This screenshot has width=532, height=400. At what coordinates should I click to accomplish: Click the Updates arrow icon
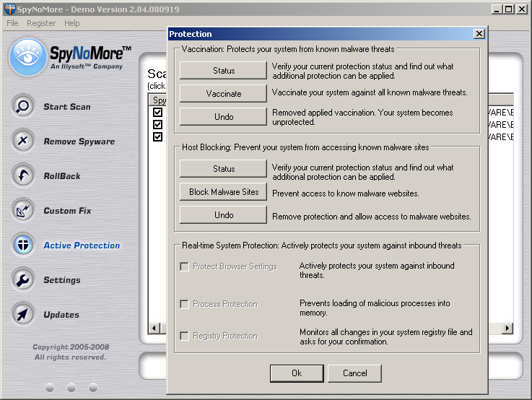[23, 314]
